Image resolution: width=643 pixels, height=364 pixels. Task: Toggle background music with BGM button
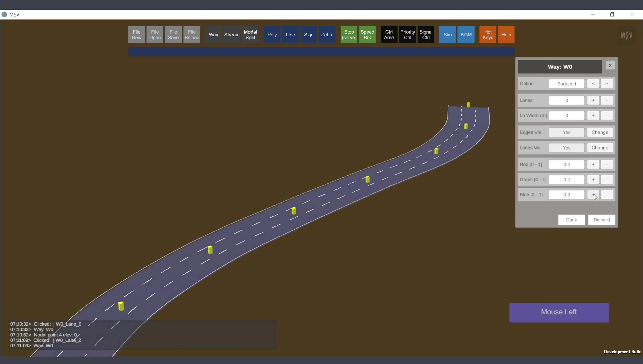click(466, 35)
